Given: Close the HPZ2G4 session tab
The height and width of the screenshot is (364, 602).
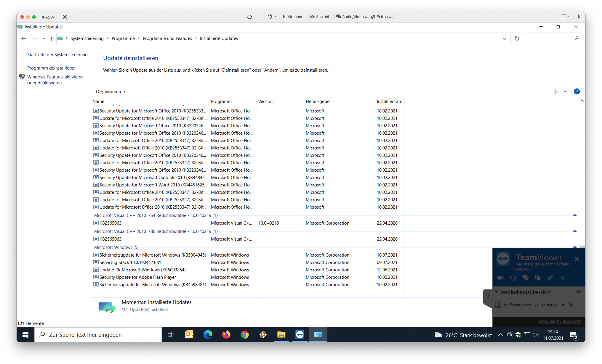Looking at the screenshot, I should click(x=65, y=17).
